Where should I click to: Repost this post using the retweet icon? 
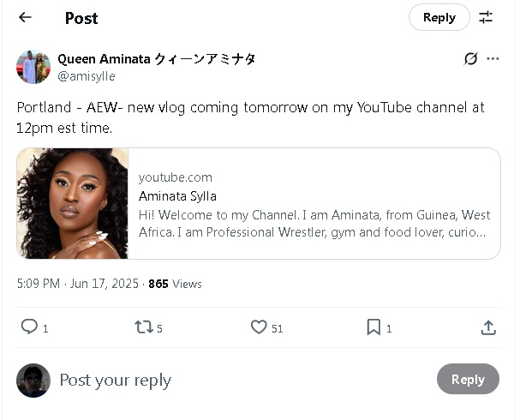click(x=143, y=327)
